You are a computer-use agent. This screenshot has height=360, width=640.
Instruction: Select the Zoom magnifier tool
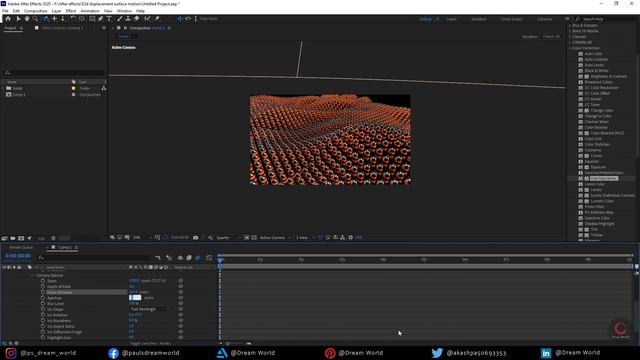(x=36, y=19)
